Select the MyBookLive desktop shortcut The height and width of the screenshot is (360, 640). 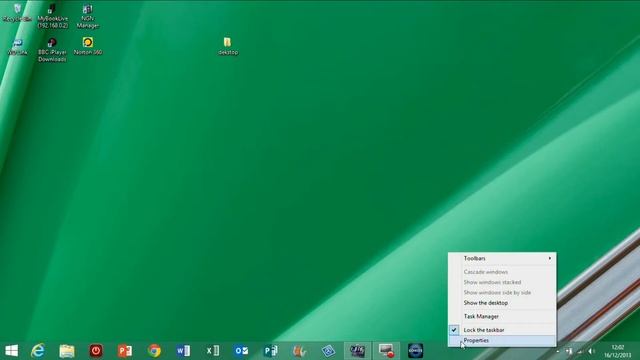coord(52,16)
